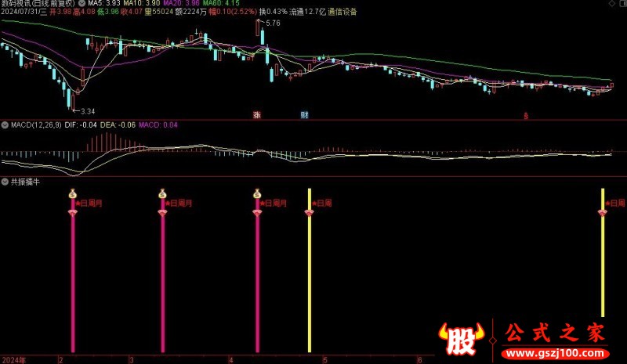Click the MACD(12,26,9) indicator name

(36, 125)
